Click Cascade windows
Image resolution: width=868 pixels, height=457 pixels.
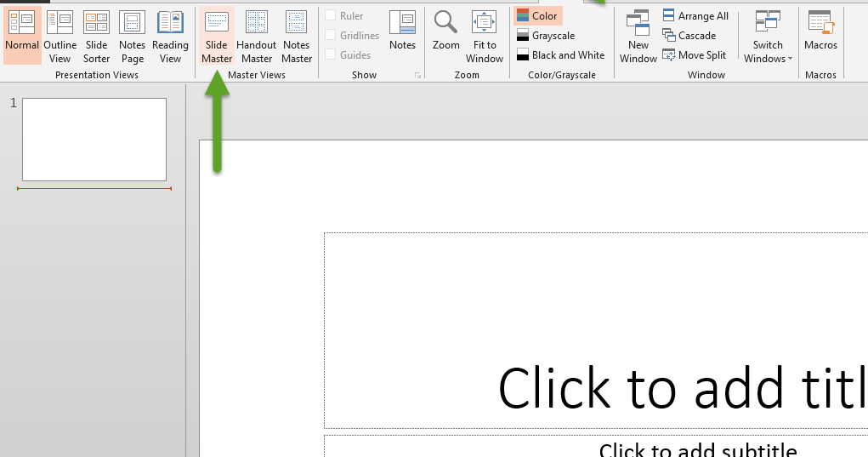pos(689,36)
